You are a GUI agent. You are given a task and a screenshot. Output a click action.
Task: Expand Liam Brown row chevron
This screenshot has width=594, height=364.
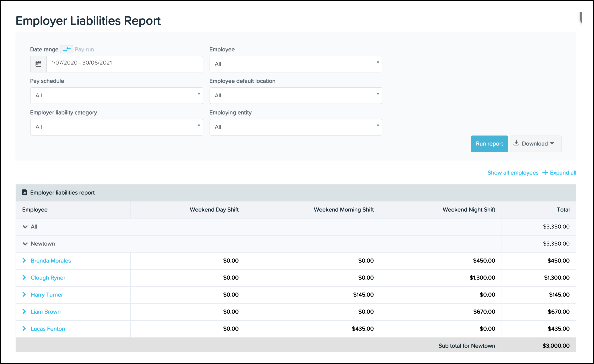point(24,311)
